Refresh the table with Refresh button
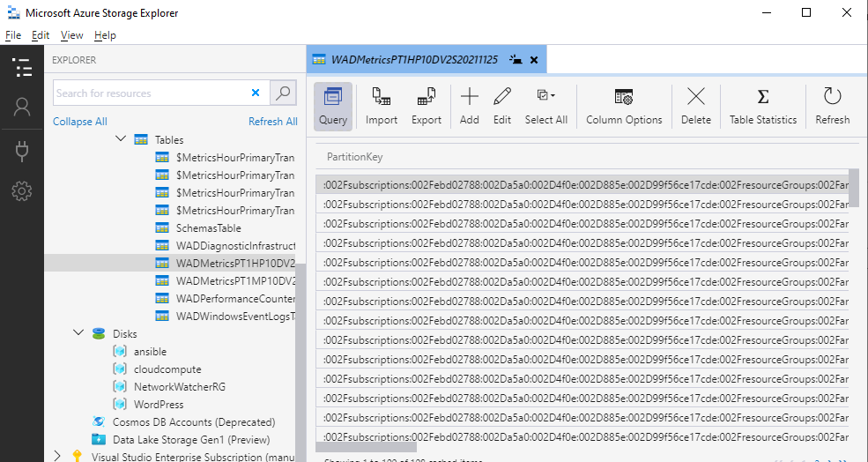Image resolution: width=868 pixels, height=462 pixels. 832,107
